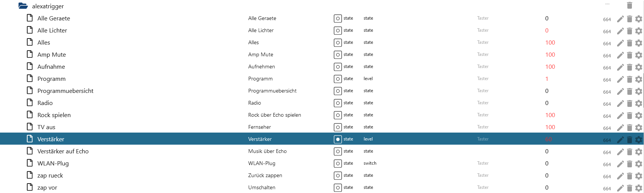This screenshot has height=193, width=644.
Task: Click the edit pencil for zap vor
Action: 620,188
